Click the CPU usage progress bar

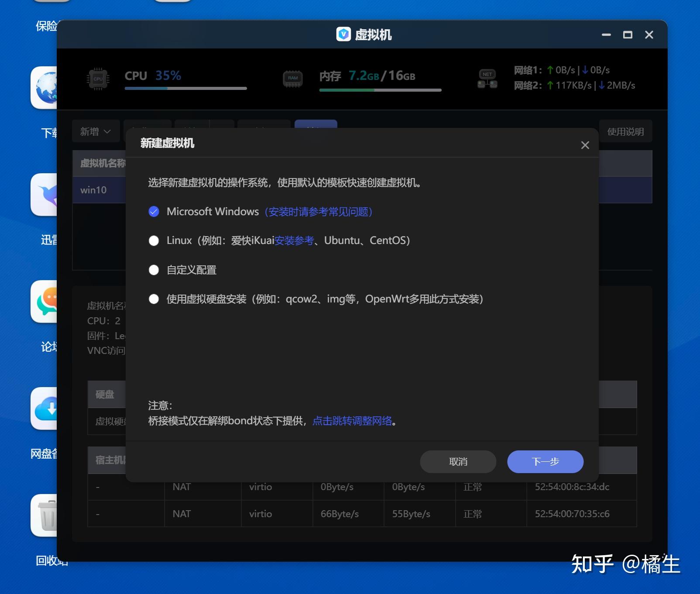[186, 89]
